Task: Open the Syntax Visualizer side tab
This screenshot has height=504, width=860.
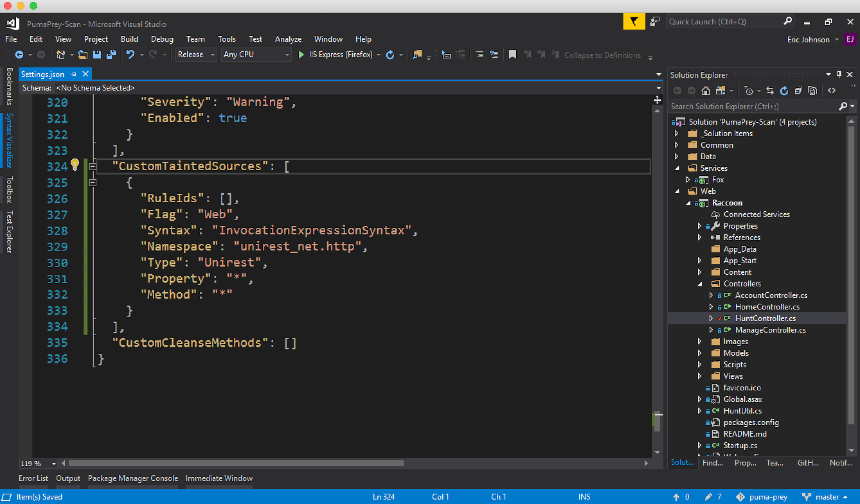Action: [x=9, y=140]
